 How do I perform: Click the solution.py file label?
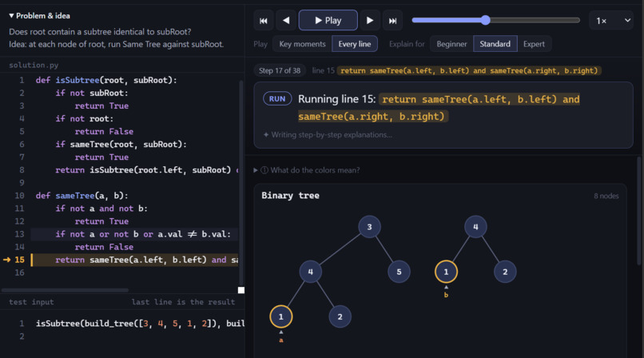tap(34, 65)
